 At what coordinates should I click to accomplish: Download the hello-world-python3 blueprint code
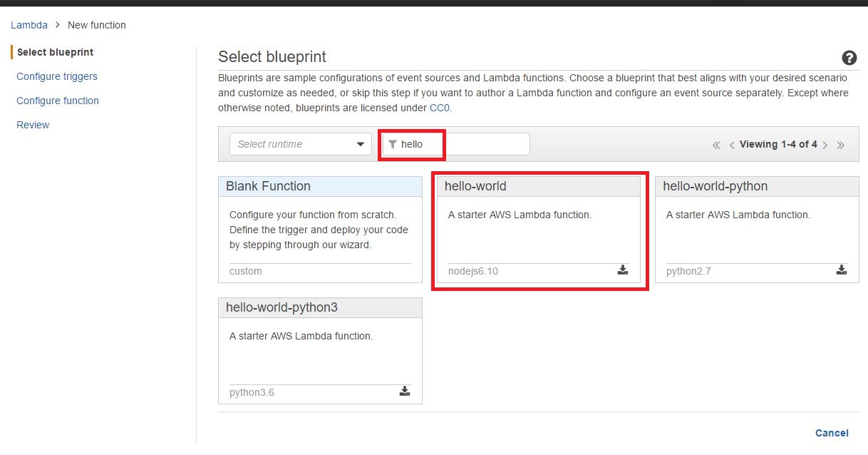[404, 392]
